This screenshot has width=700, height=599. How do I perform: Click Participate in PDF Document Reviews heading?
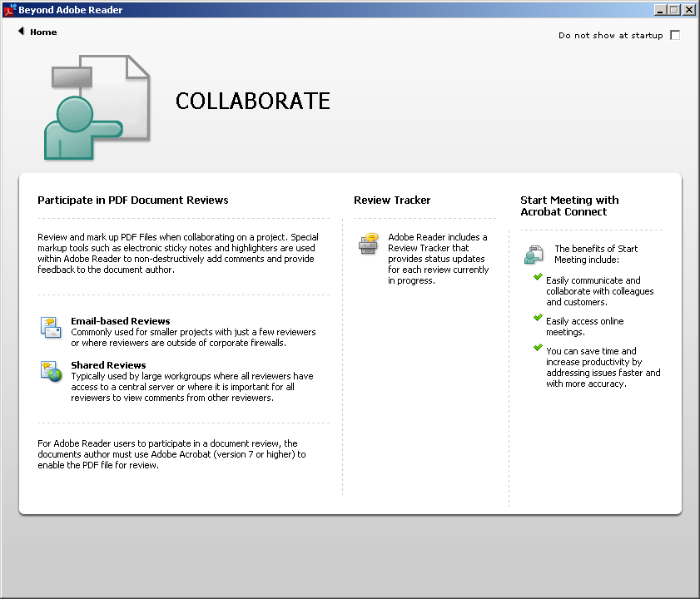click(x=133, y=200)
